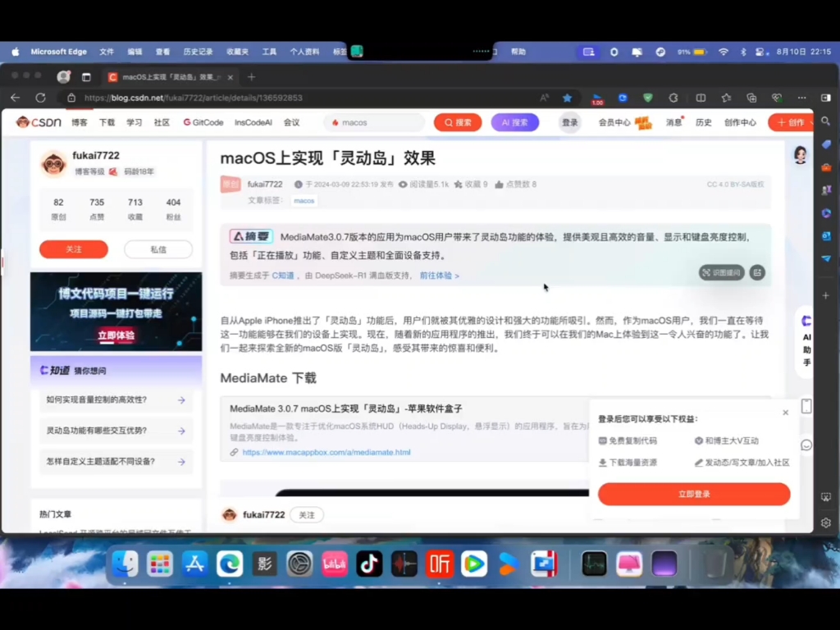
Task: Click the Wi-Fi status icon in menu bar
Action: pyautogui.click(x=724, y=52)
